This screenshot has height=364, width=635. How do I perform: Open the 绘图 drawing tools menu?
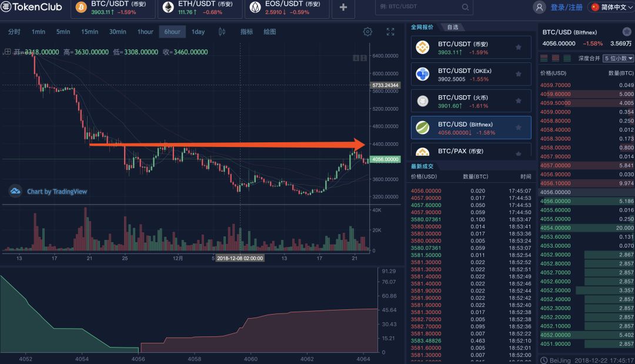pyautogui.click(x=270, y=32)
